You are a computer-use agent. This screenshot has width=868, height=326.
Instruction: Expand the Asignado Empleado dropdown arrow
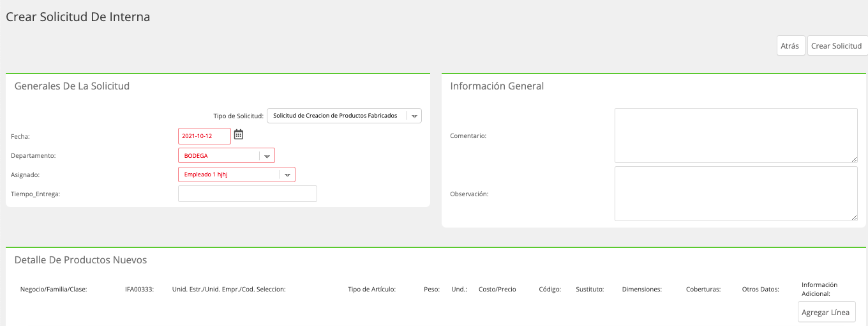coord(287,175)
